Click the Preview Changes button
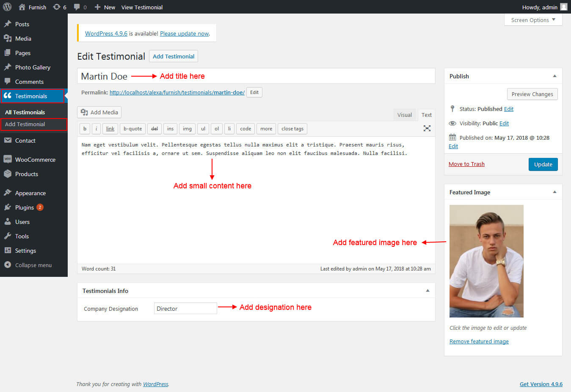The height and width of the screenshot is (392, 571). [532, 94]
